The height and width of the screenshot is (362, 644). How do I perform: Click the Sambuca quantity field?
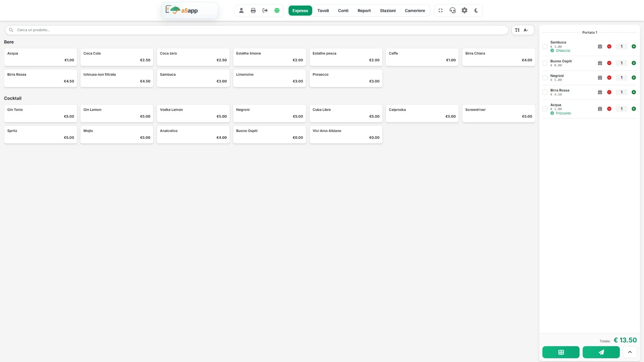pos(621,46)
